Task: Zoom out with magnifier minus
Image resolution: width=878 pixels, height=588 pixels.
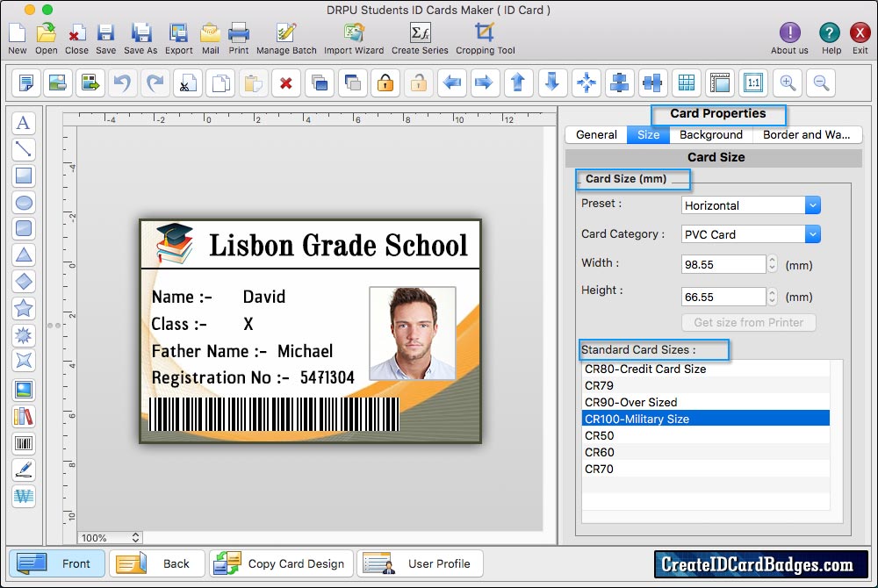Action: tap(821, 82)
